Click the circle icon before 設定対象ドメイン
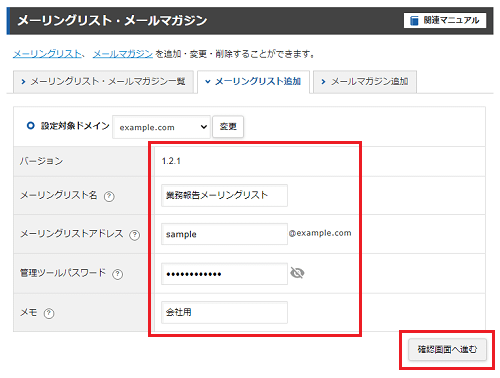The height and width of the screenshot is (378, 500). point(31,126)
